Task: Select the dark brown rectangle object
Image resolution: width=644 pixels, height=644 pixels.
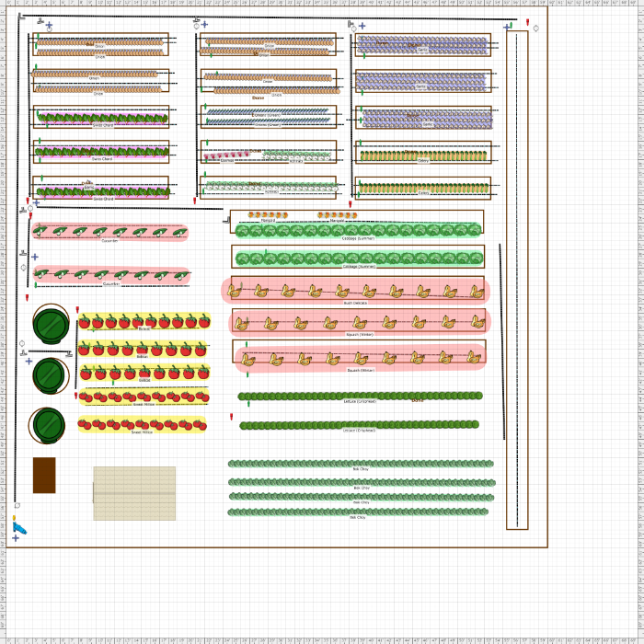Action: tap(44, 476)
